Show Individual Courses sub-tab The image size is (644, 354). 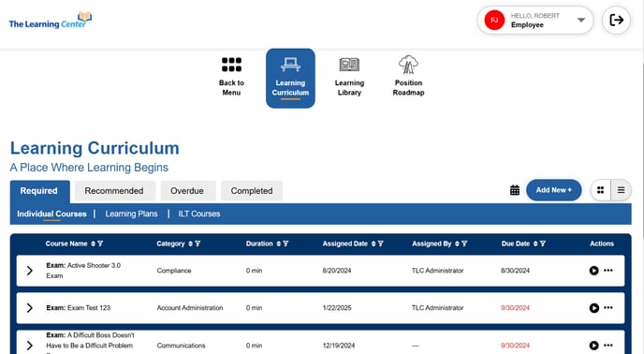click(51, 214)
